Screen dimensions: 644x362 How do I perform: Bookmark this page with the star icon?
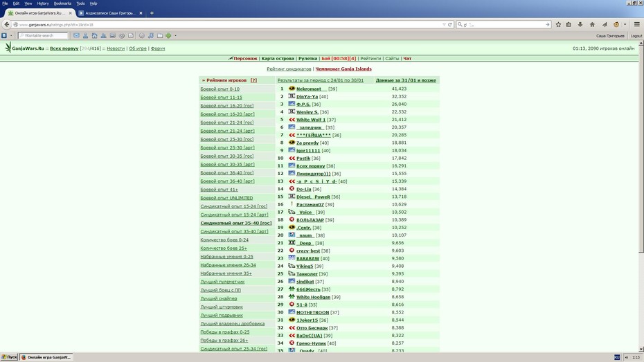[558, 25]
